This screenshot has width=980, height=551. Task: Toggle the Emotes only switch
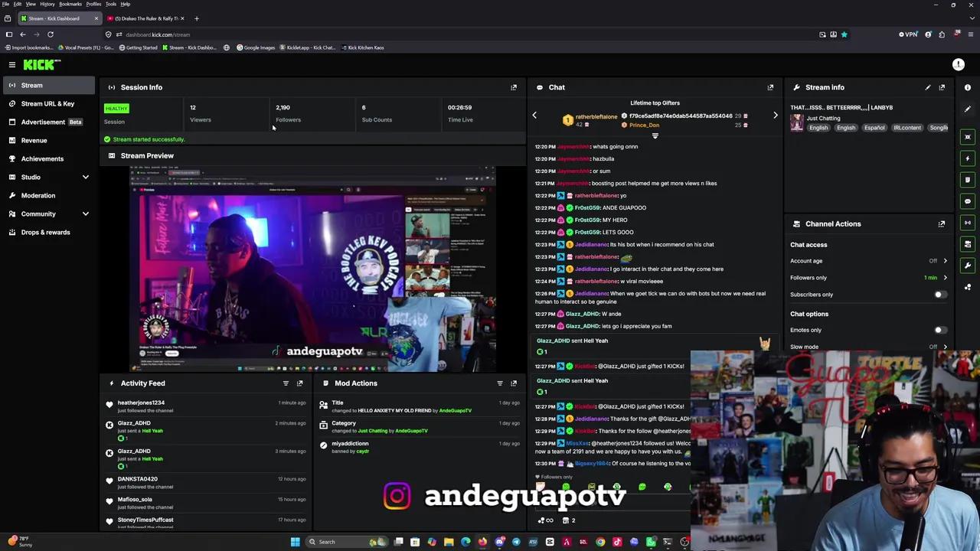tap(940, 331)
